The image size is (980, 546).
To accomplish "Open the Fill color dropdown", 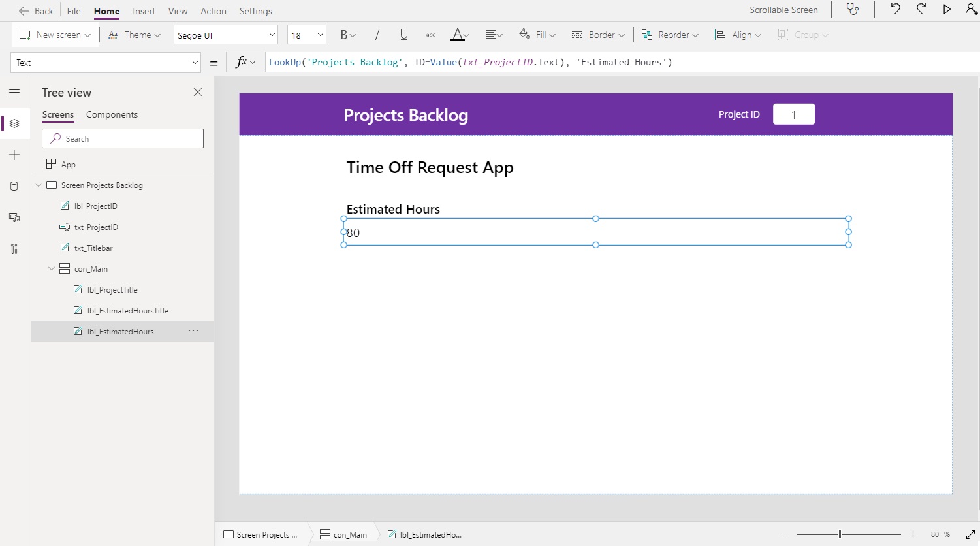I will (537, 35).
